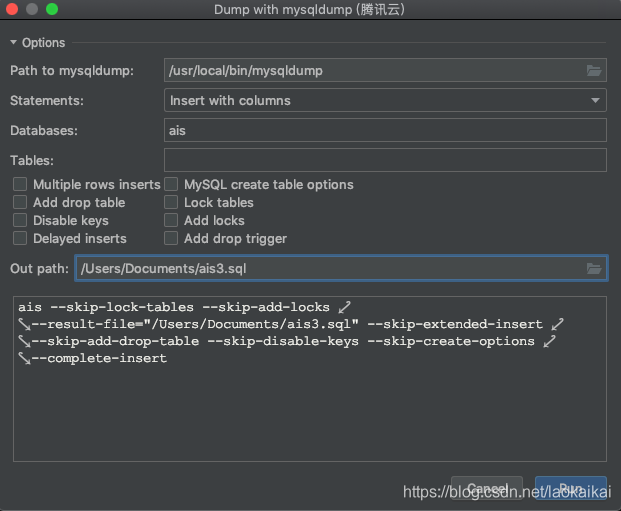Screen dimensions: 621x511
Task: Open the Statements dropdown
Action: tap(385, 100)
